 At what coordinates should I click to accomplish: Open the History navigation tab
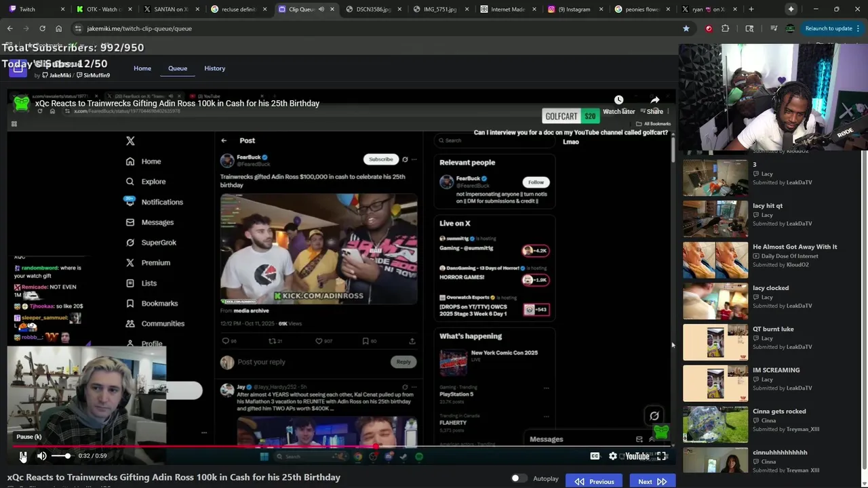[x=215, y=68]
